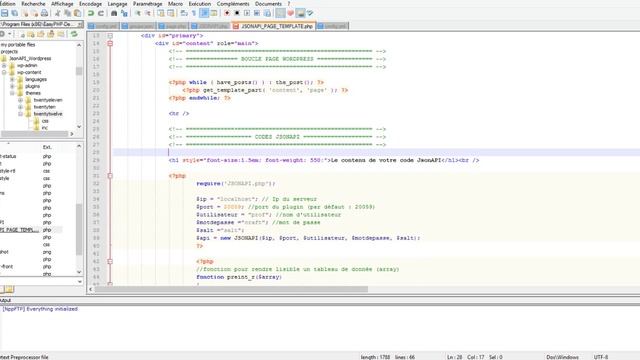
Task: Toggle Synchronize vertical scrolling button
Action: point(161,13)
